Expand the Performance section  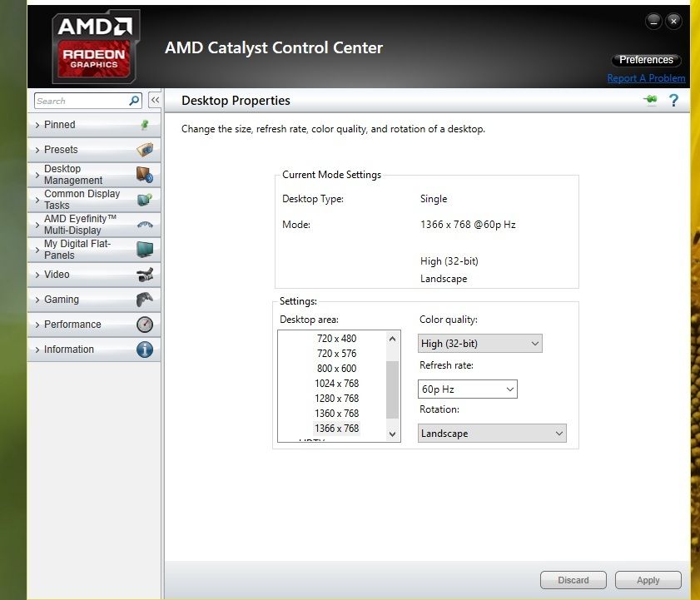(94, 325)
